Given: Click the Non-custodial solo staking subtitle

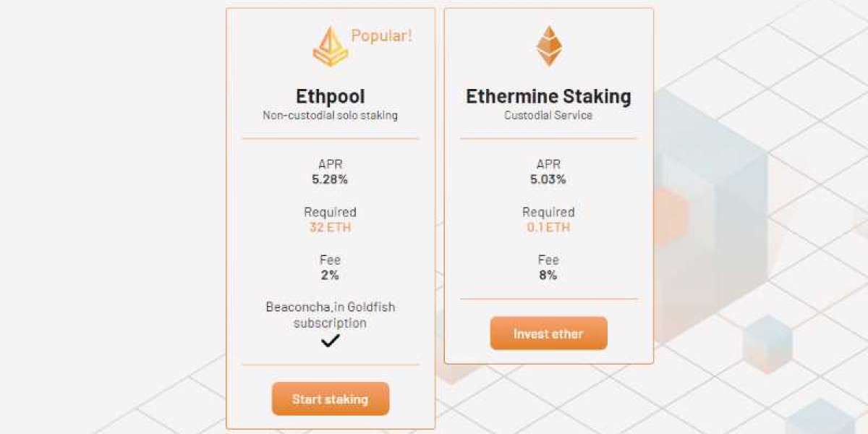Looking at the screenshot, I should click(331, 115).
